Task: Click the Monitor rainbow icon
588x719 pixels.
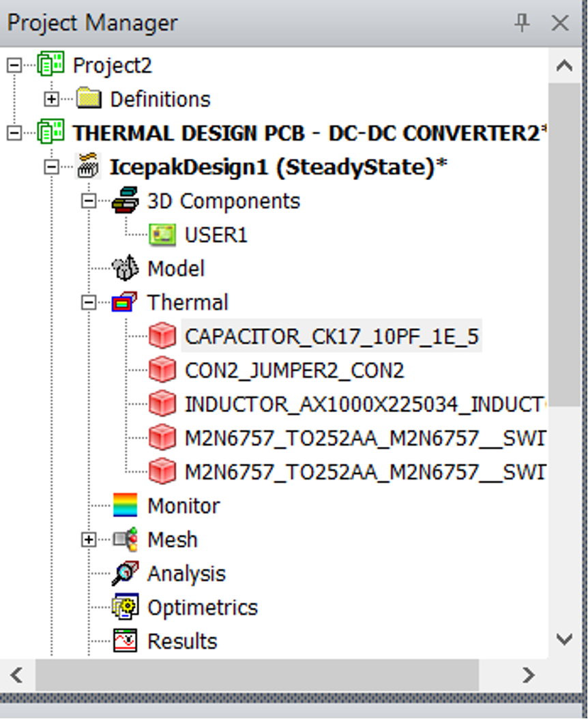Action: pyautogui.click(x=125, y=505)
